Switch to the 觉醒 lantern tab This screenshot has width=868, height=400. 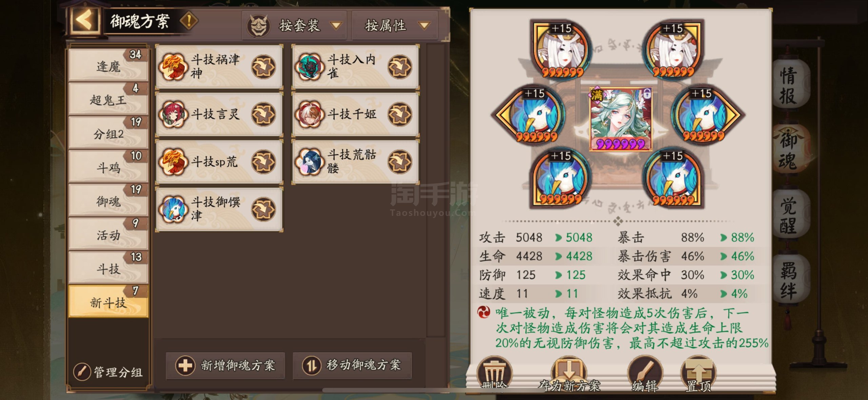coord(789,216)
